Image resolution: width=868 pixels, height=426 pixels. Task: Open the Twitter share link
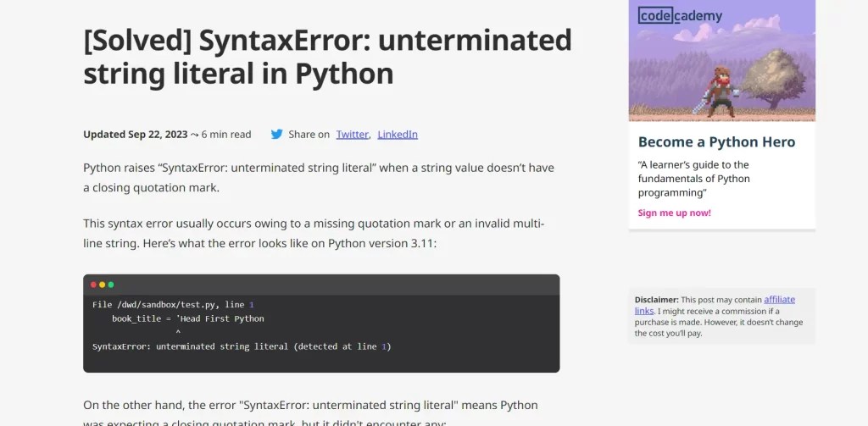(x=352, y=135)
